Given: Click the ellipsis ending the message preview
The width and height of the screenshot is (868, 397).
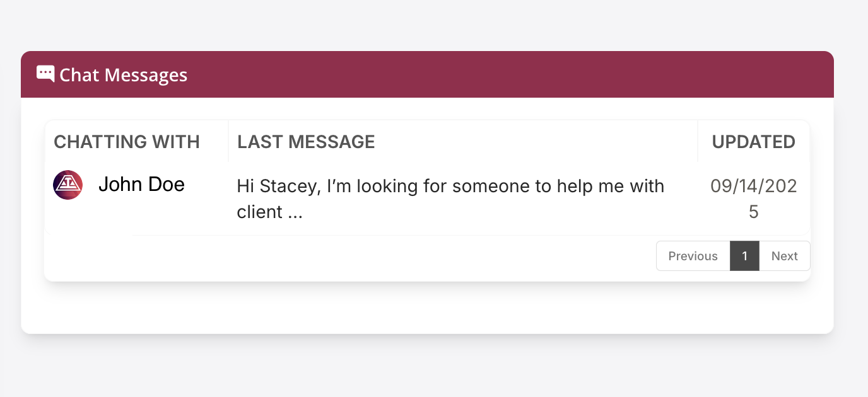Looking at the screenshot, I should click(x=295, y=212).
